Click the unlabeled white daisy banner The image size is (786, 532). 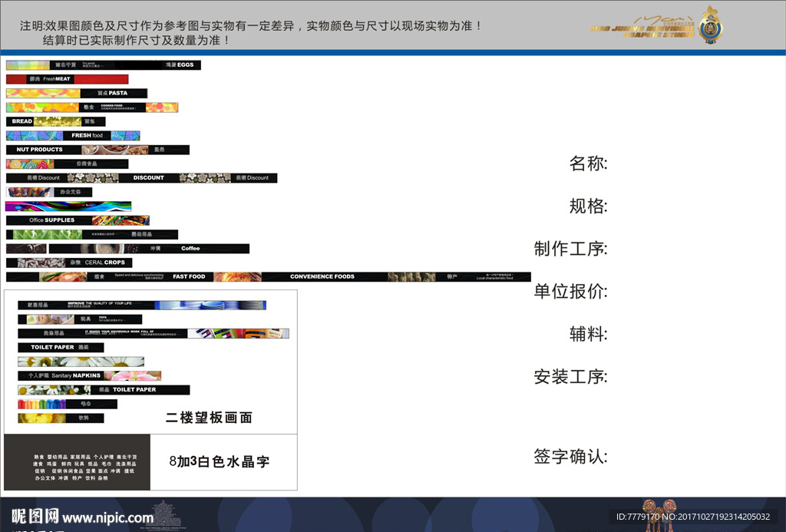(x=81, y=362)
